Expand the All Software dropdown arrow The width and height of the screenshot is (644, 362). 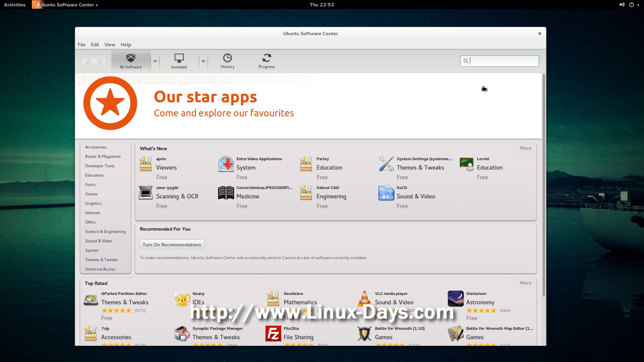[x=155, y=61]
